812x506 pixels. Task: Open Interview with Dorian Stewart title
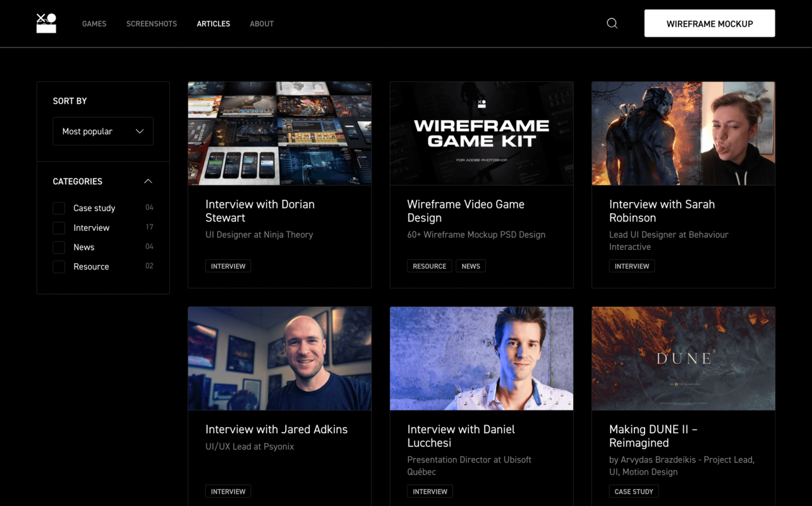(260, 211)
